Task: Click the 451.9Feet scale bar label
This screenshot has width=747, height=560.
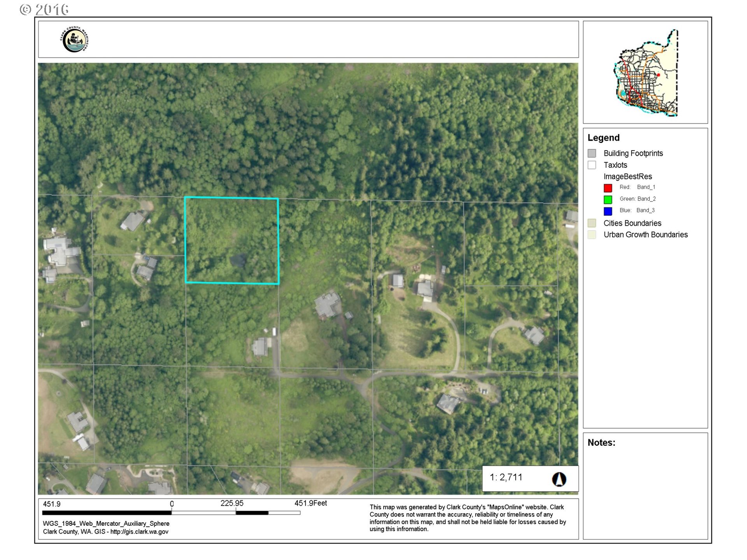Action: coord(310,503)
